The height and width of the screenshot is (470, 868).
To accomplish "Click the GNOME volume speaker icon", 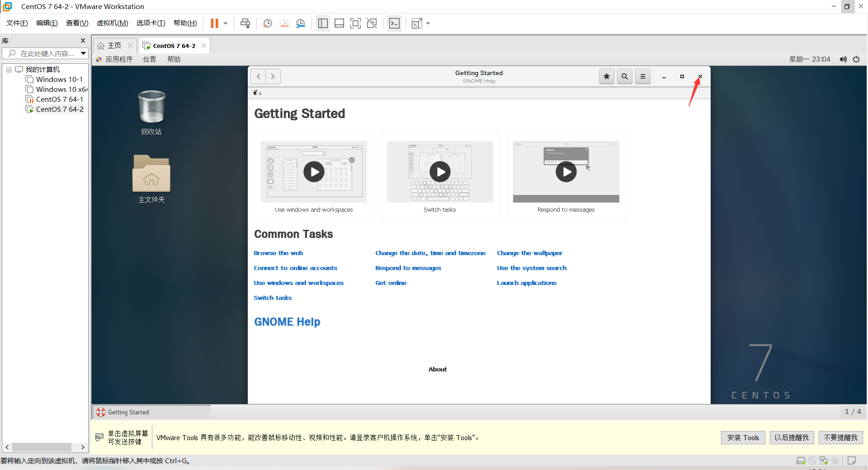I will click(843, 59).
